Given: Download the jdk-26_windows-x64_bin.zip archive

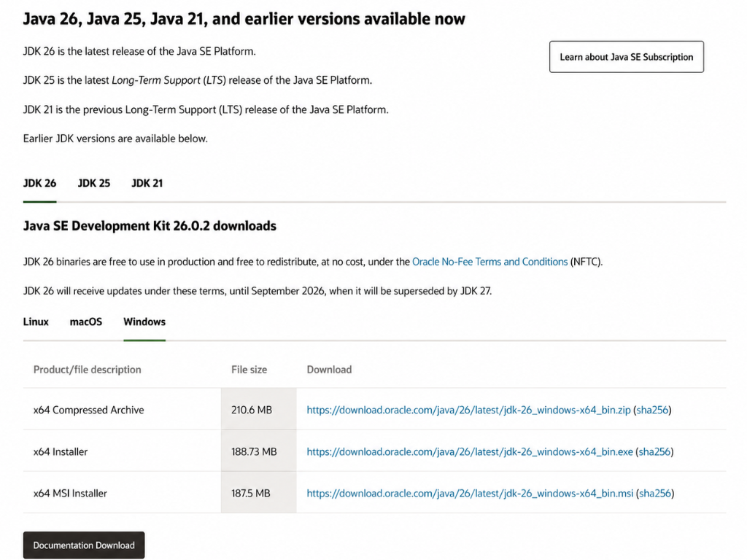Looking at the screenshot, I should point(468,410).
